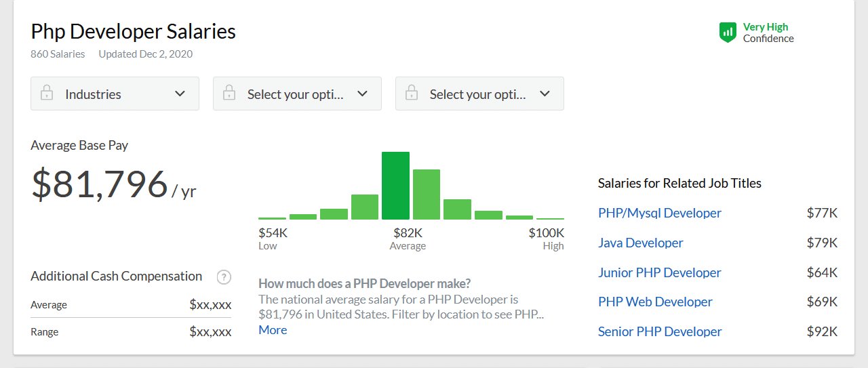Viewport: 868px width, 368px height.
Task: Click the help question mark beside Additional Cash Compensation
Action: pyautogui.click(x=224, y=277)
